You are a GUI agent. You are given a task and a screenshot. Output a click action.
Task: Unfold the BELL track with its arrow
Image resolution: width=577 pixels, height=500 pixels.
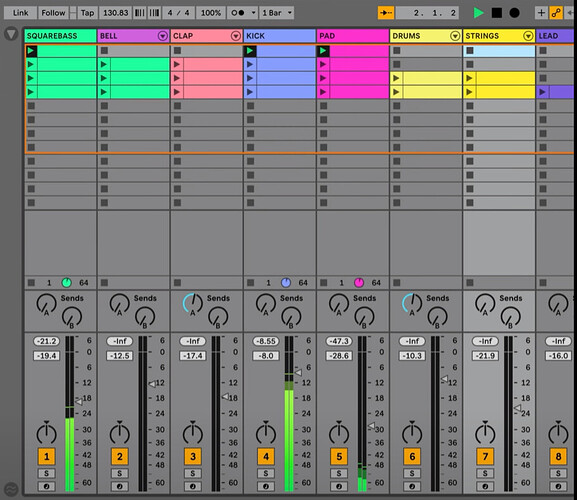click(x=163, y=36)
